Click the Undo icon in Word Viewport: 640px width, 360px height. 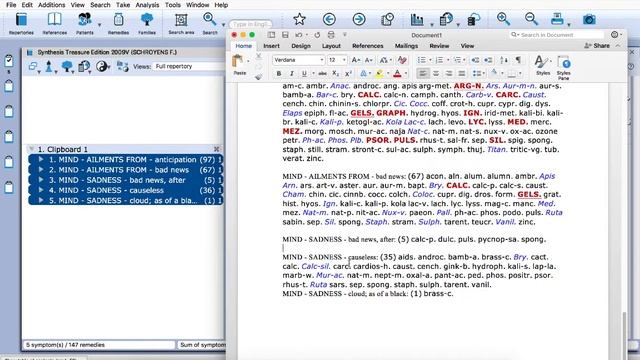point(299,35)
